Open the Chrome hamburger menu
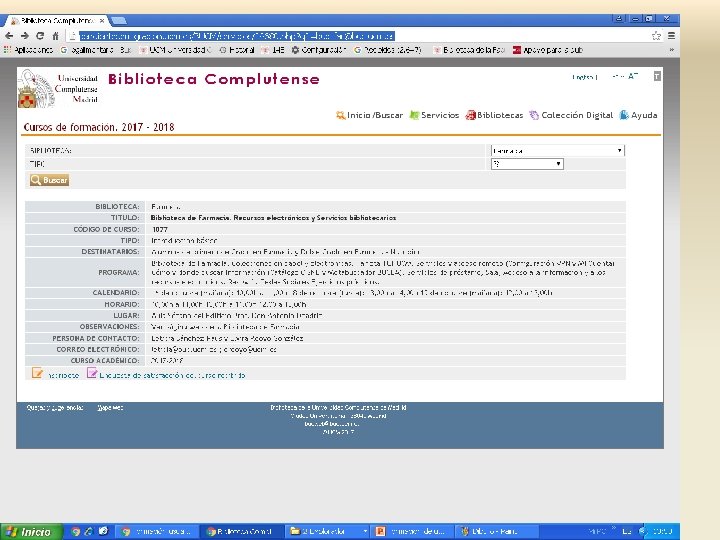The image size is (720, 540). point(671,36)
